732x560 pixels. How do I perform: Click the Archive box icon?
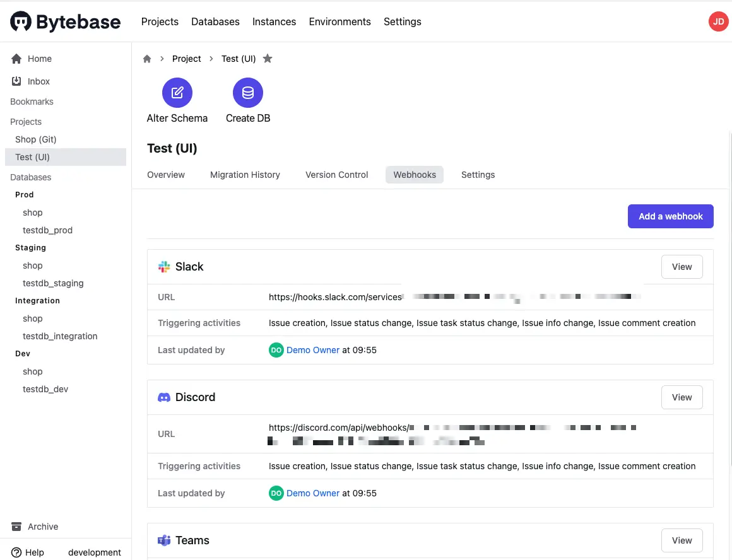[x=16, y=527]
